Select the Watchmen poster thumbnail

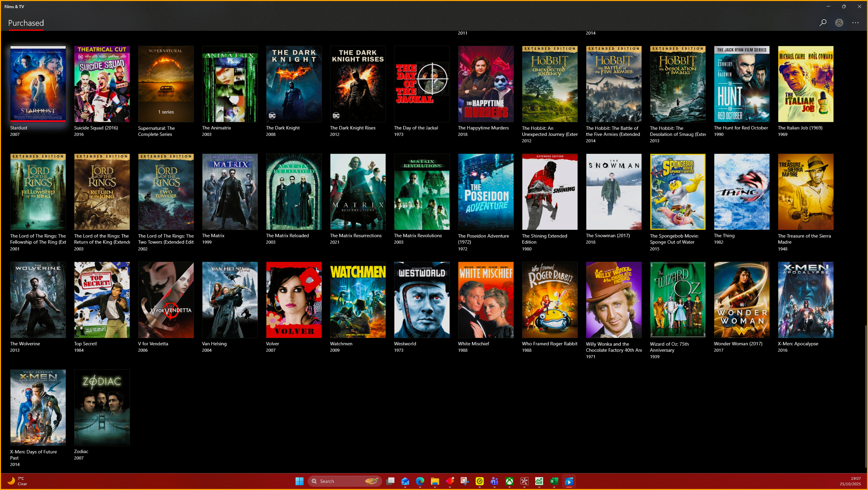pyautogui.click(x=357, y=300)
